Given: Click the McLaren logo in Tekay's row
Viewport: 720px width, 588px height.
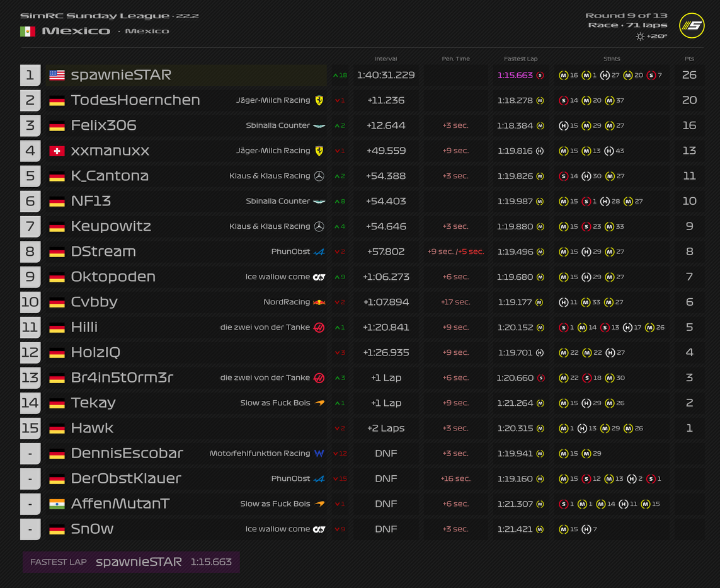Looking at the screenshot, I should (x=319, y=403).
